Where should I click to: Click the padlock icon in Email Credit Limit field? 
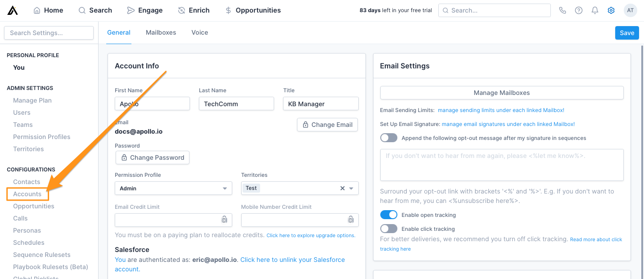coord(224,220)
